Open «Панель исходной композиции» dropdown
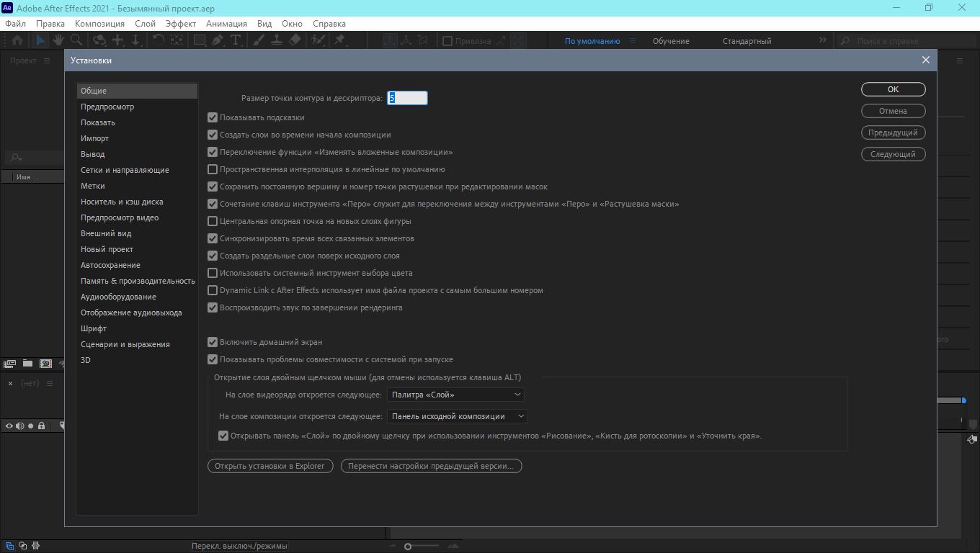This screenshot has width=980, height=553. (x=457, y=416)
